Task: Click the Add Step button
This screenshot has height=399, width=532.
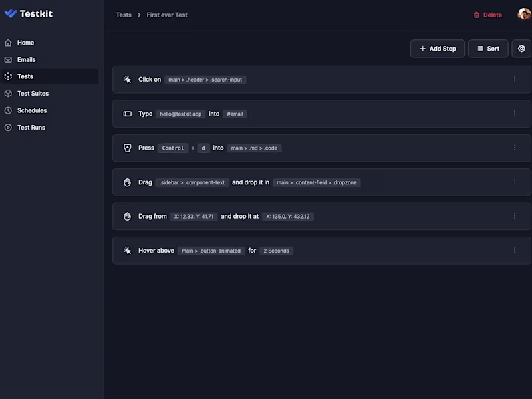Action: coord(438,49)
